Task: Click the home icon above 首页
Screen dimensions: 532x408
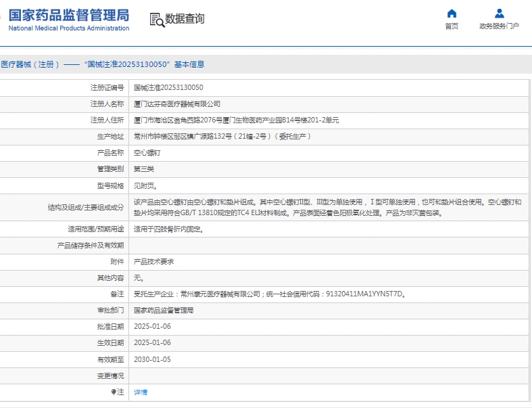Action: [x=452, y=14]
